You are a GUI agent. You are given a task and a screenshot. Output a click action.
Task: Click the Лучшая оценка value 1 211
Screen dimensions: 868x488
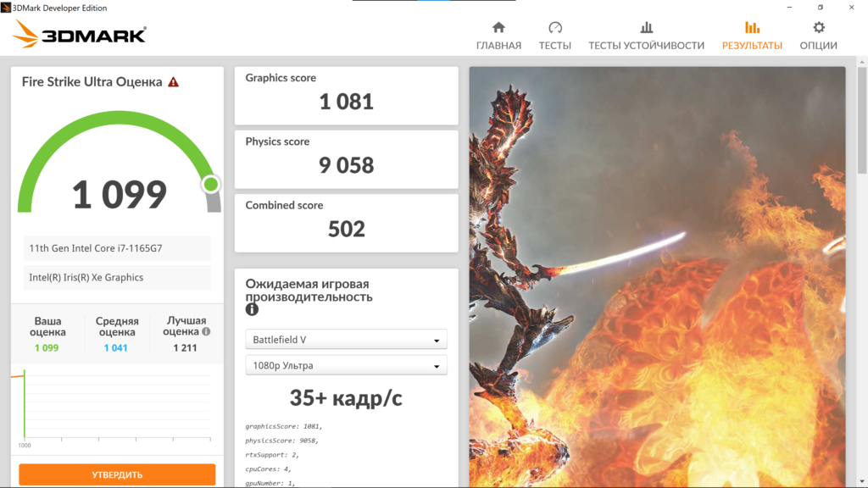(185, 348)
